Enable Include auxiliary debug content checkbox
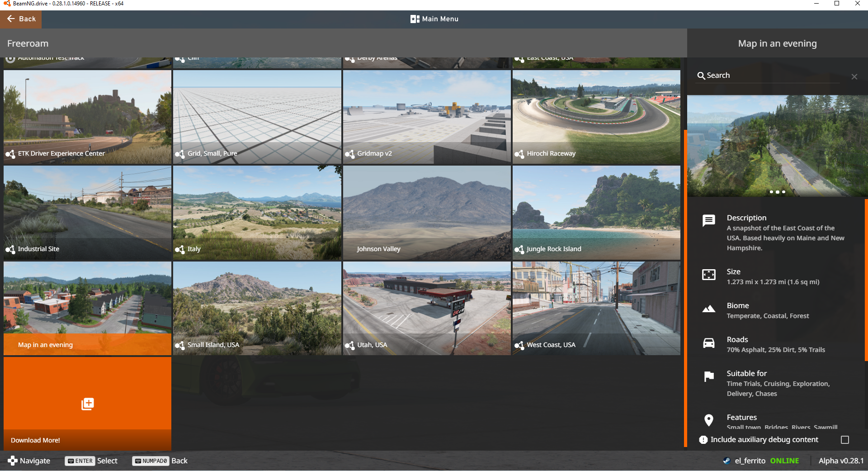This screenshot has width=868, height=471. coord(844,440)
